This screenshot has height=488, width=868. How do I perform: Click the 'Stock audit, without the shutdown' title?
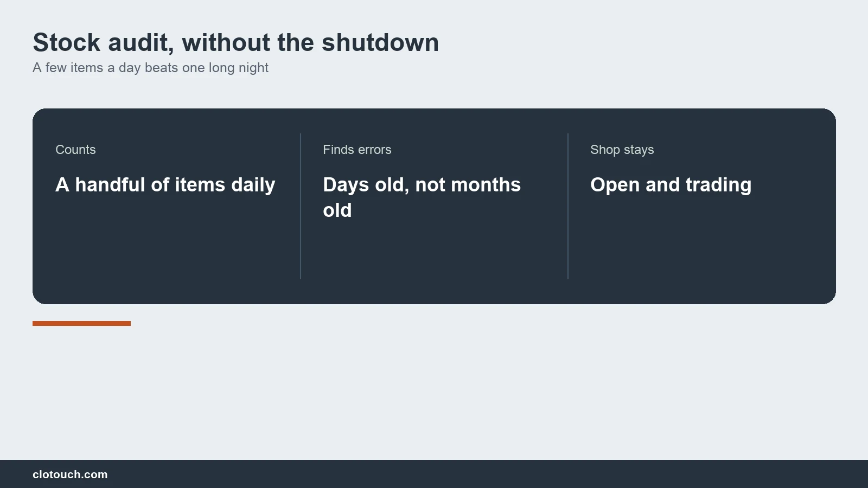pos(235,43)
